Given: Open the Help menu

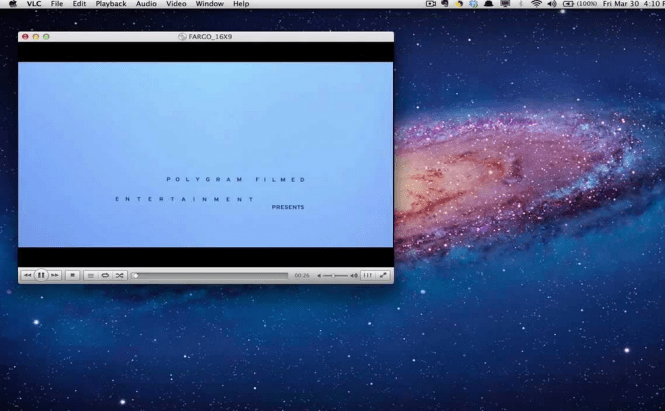Looking at the screenshot, I should [x=241, y=4].
